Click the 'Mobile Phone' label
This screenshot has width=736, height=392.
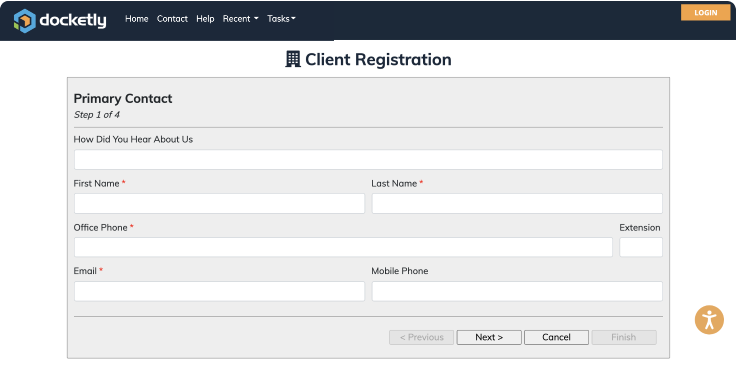pyautogui.click(x=400, y=271)
